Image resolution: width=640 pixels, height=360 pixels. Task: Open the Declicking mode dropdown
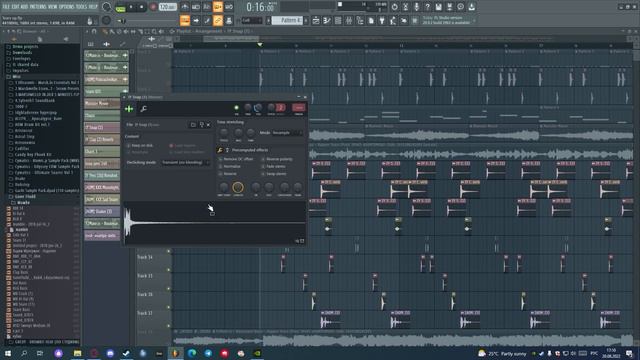[x=186, y=162]
